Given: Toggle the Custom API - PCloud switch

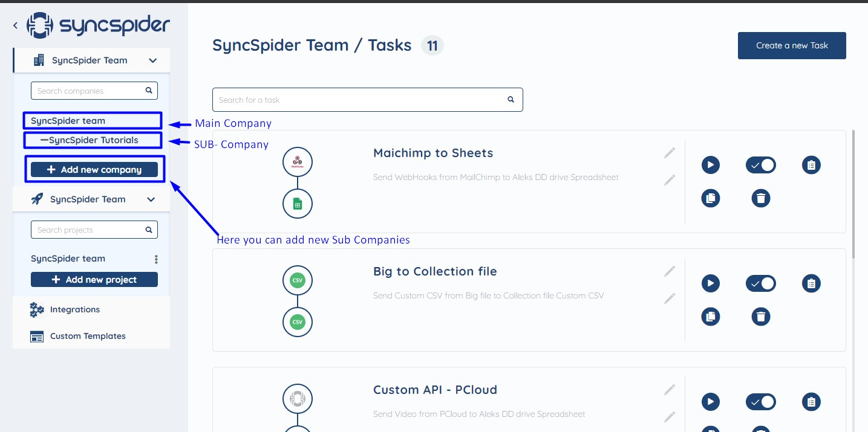Looking at the screenshot, I should pos(761,402).
